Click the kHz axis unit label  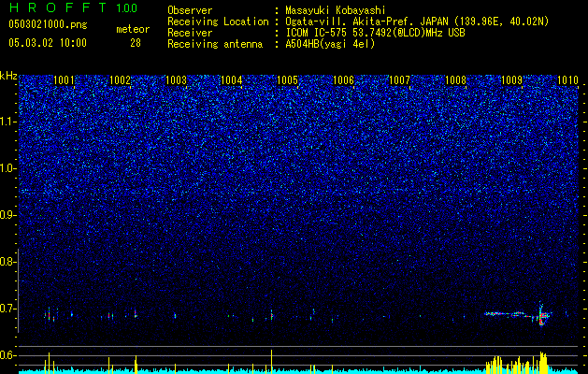(x=8, y=76)
